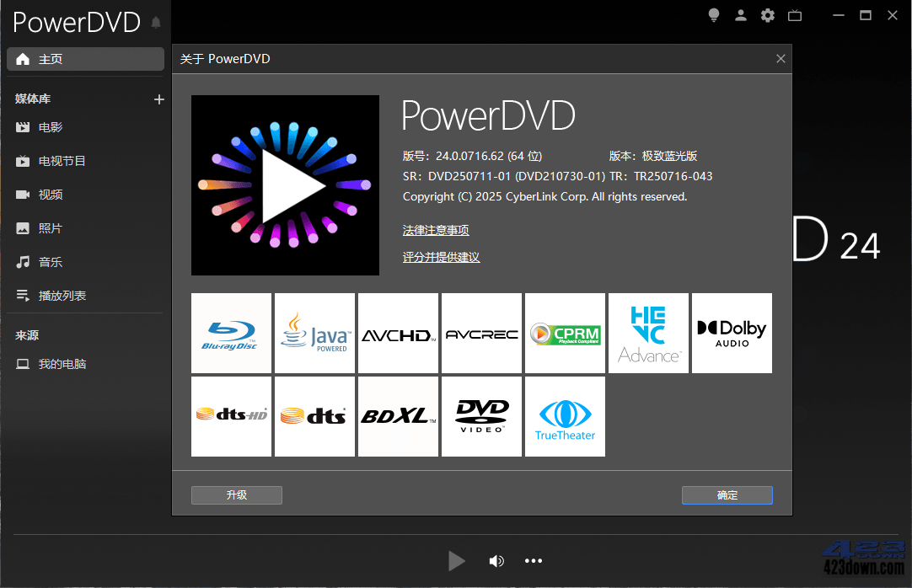Click the Upgrade button
Viewport: 912px width, 588px height.
pos(236,494)
